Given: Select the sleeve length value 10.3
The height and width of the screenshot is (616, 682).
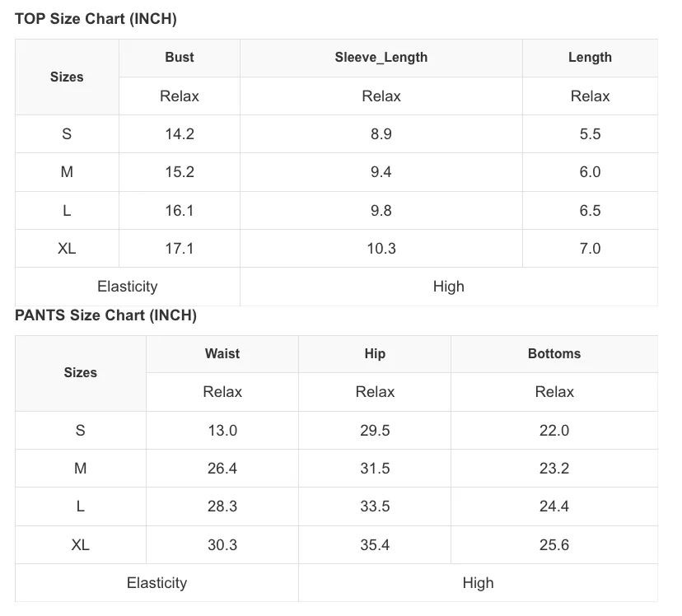Looking at the screenshot, I should (381, 249).
